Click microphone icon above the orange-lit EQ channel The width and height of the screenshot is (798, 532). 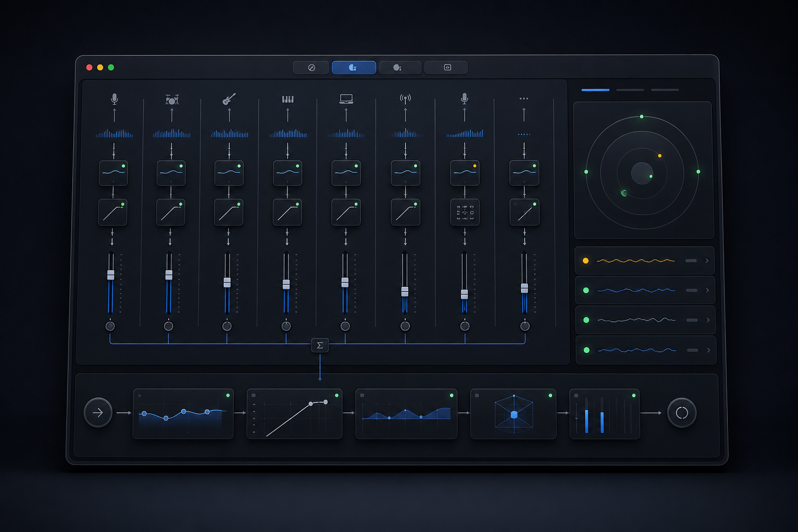(464, 98)
